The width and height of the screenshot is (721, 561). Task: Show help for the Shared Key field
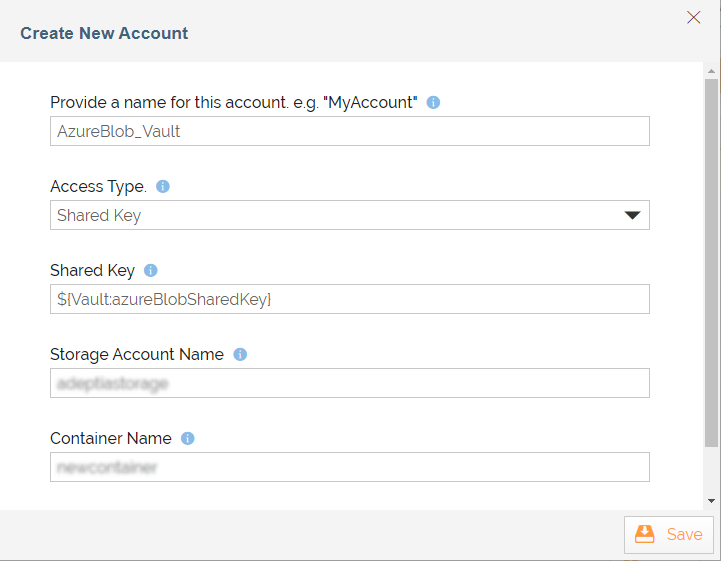[151, 270]
